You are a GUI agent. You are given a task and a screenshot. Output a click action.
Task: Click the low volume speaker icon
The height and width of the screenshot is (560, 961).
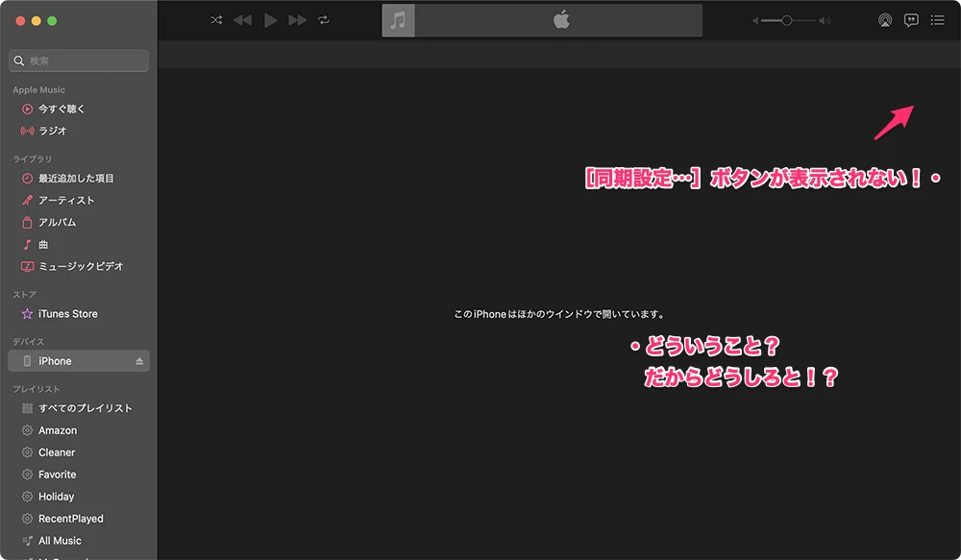click(755, 21)
